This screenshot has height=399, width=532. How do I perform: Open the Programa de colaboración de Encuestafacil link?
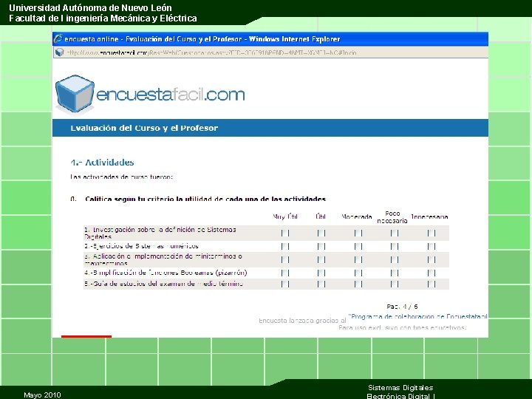[x=418, y=316]
